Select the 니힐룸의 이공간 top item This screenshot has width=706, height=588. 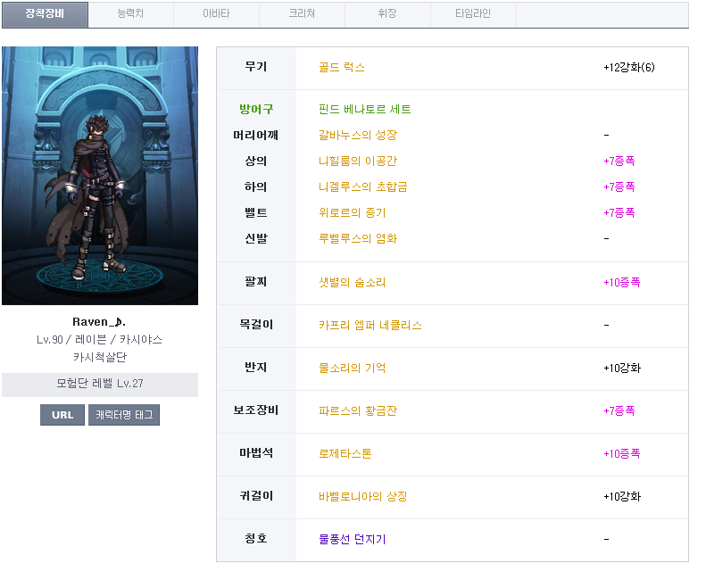pyautogui.click(x=358, y=161)
